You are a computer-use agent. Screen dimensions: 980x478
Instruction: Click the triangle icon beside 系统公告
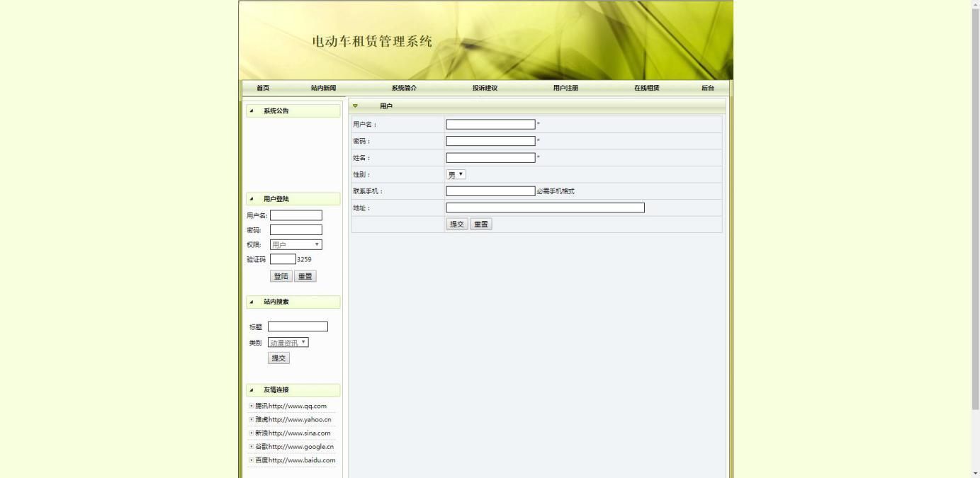pyautogui.click(x=252, y=111)
